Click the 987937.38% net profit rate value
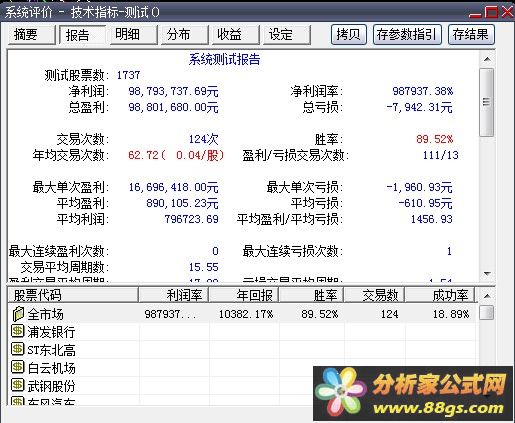 tap(423, 91)
